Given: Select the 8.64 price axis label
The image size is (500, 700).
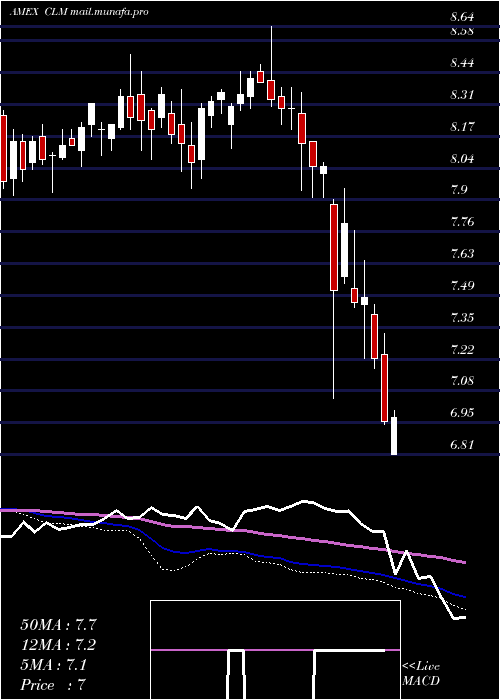Looking at the screenshot, I should [462, 17].
